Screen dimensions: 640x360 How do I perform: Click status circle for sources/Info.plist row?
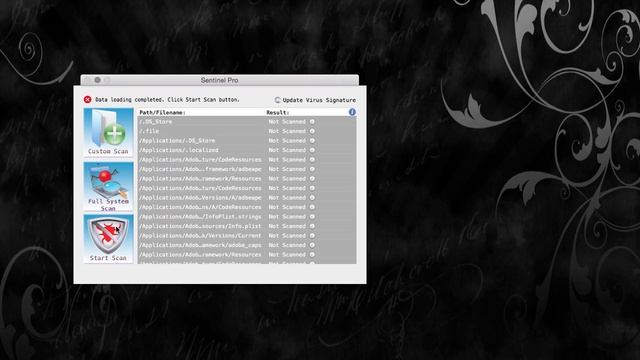click(x=312, y=226)
